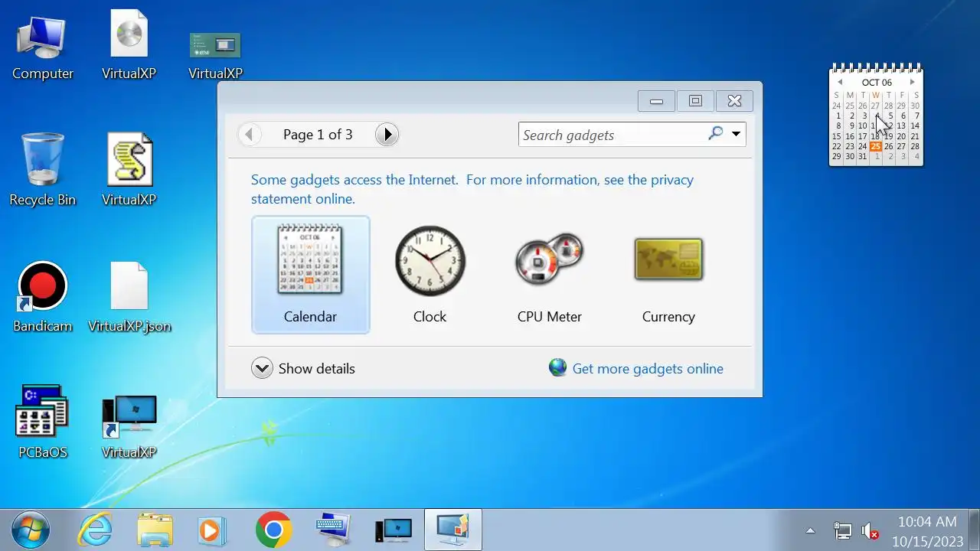Select the VirtualXP monitor shortcut on desktop
Image resolution: width=980 pixels, height=551 pixels.
click(129, 425)
